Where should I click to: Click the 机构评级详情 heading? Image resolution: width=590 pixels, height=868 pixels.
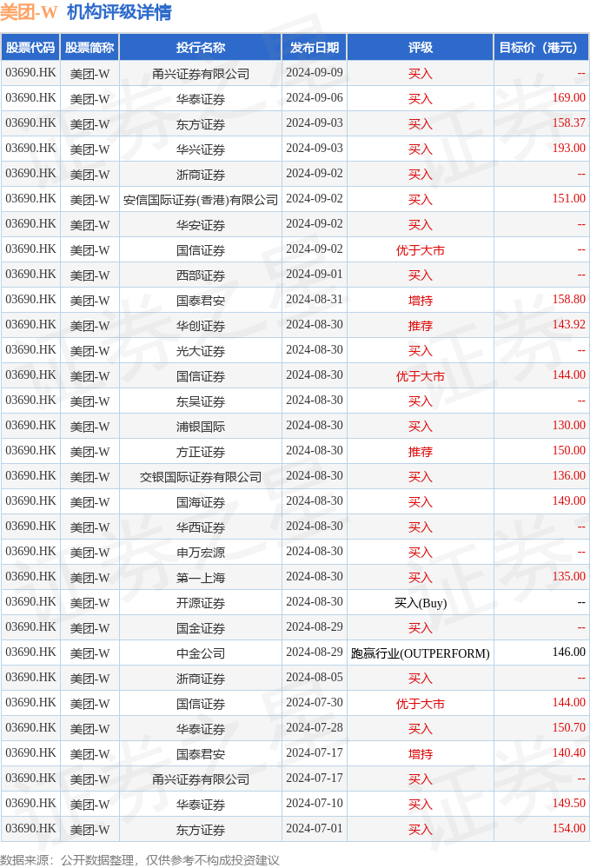(x=119, y=12)
